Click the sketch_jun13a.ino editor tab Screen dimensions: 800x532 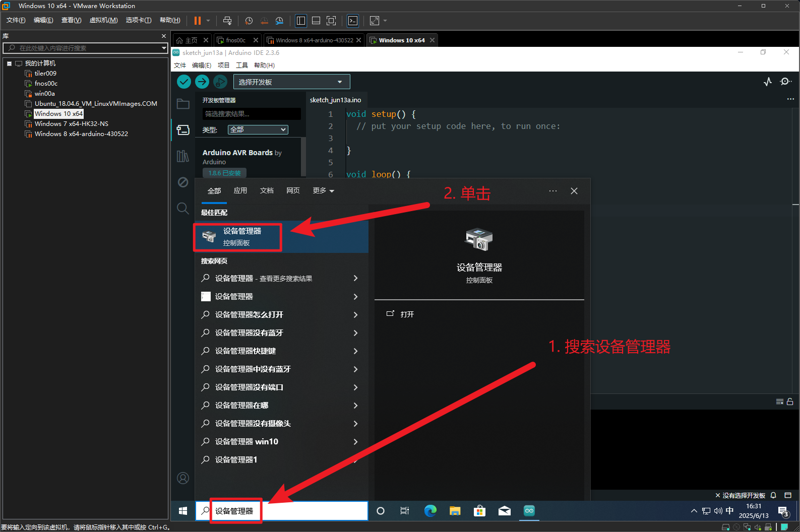[x=335, y=100]
